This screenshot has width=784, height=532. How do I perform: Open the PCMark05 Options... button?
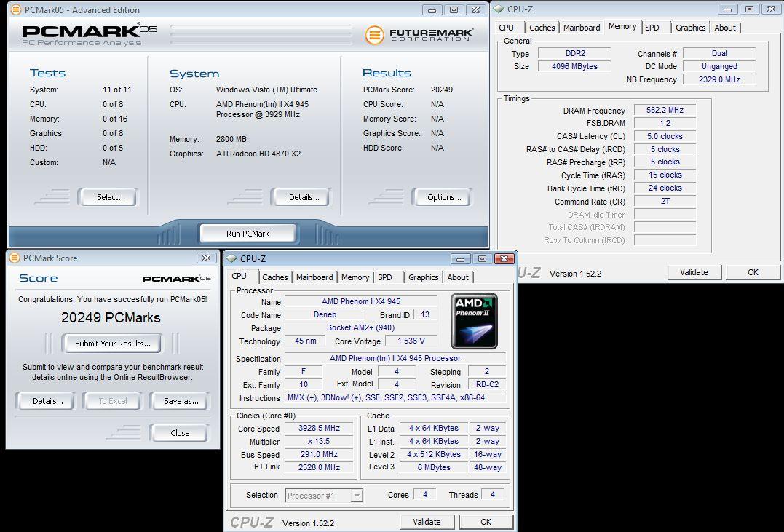click(443, 197)
